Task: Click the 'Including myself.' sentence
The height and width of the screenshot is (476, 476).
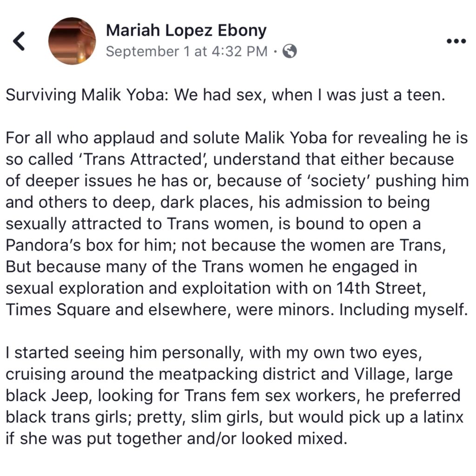Action: (403, 309)
